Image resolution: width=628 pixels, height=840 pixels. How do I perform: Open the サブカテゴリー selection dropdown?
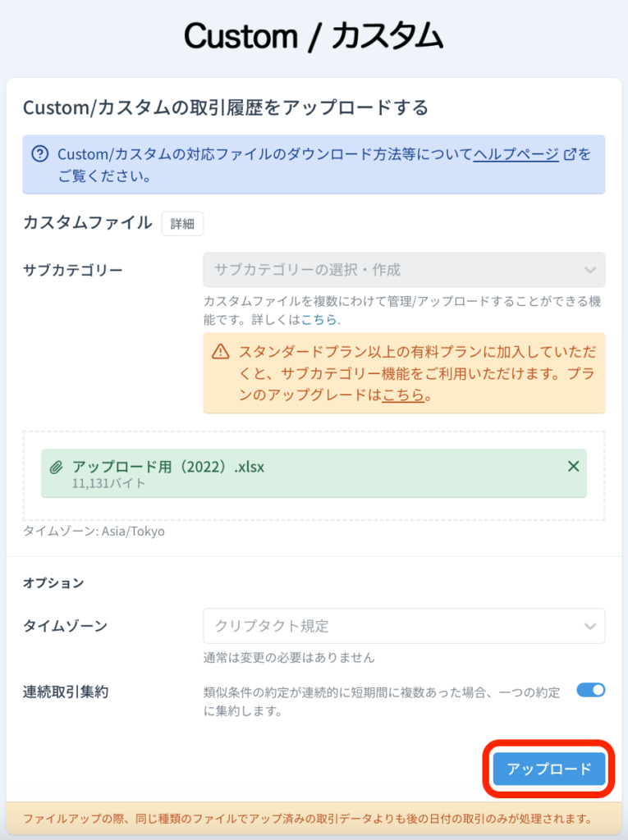click(404, 270)
